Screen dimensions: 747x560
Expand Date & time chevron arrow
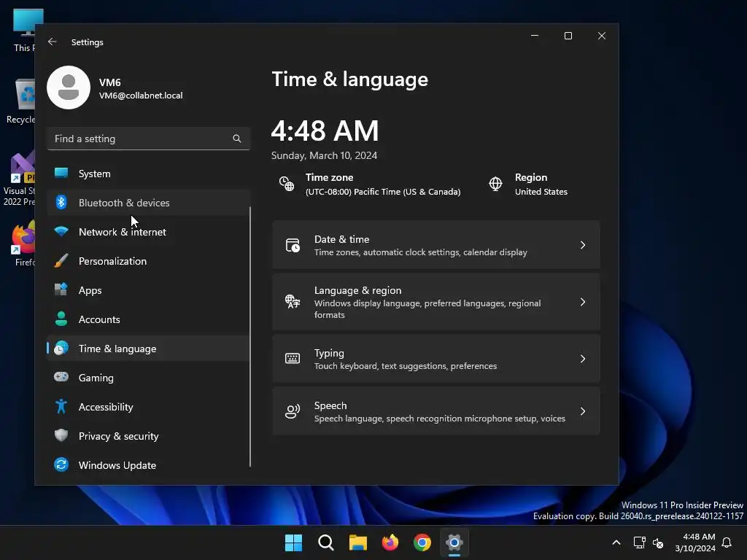pyautogui.click(x=583, y=245)
